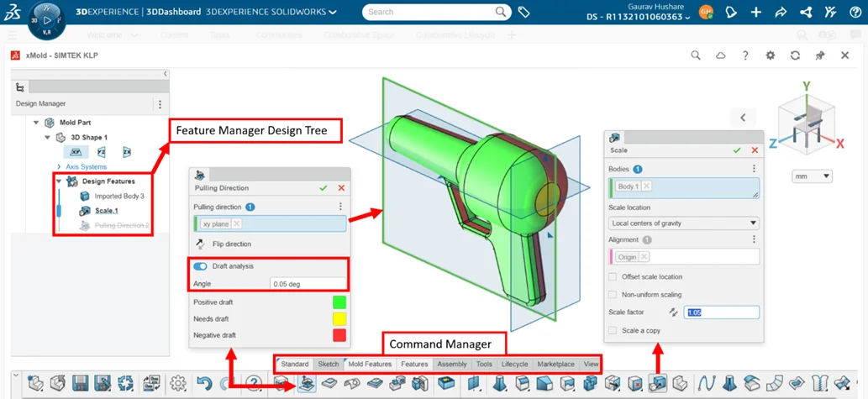Open Design Manager three-dot menu
Viewport: 868px width, 399px height.
tap(160, 104)
